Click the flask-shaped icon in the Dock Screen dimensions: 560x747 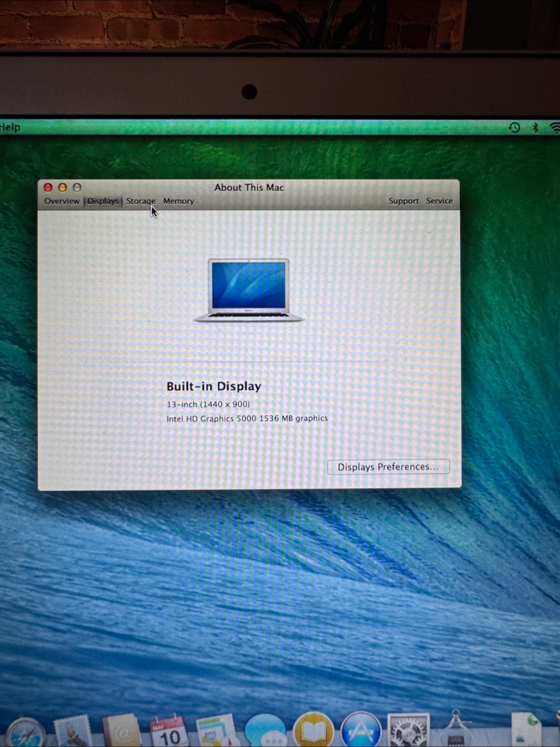tap(455, 728)
